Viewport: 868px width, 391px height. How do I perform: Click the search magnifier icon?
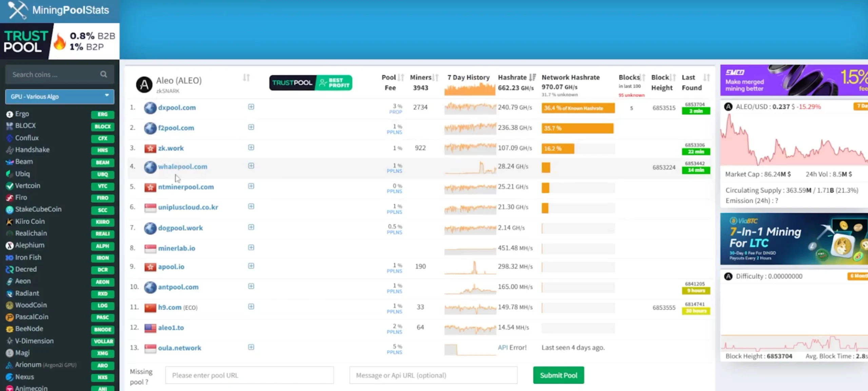[x=104, y=74]
